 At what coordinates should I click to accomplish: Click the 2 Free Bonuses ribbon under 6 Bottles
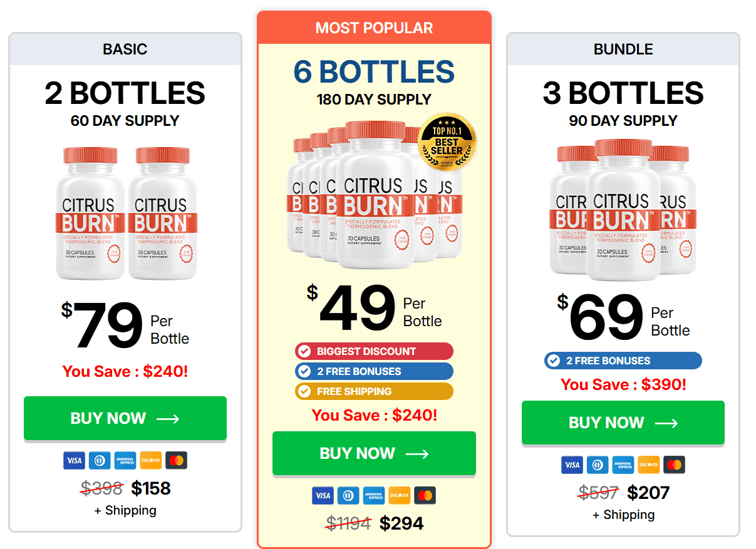[374, 371]
